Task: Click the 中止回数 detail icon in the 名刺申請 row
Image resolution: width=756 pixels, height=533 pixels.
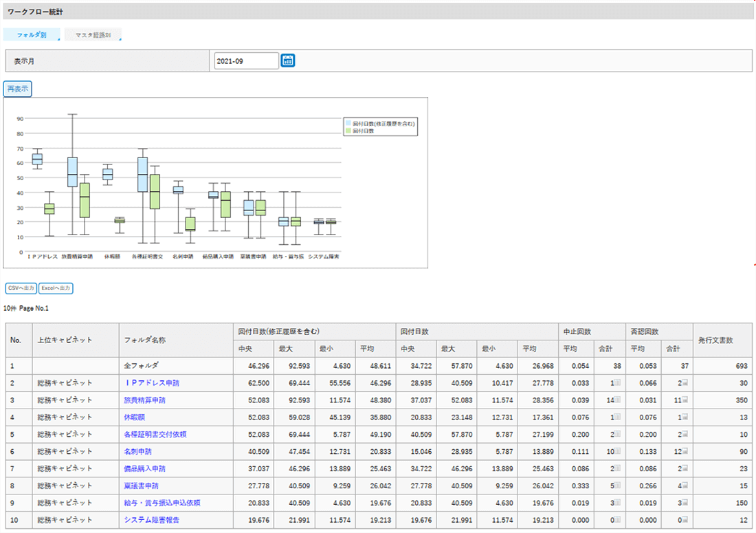Action: [618, 451]
